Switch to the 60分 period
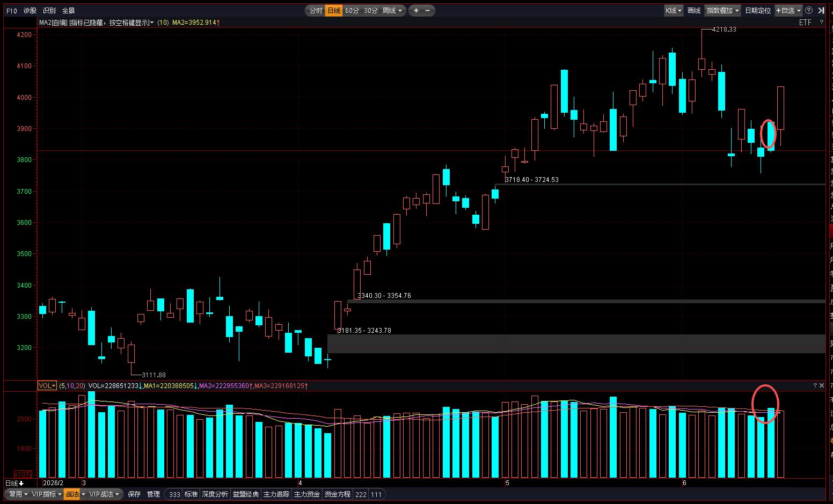 point(352,11)
